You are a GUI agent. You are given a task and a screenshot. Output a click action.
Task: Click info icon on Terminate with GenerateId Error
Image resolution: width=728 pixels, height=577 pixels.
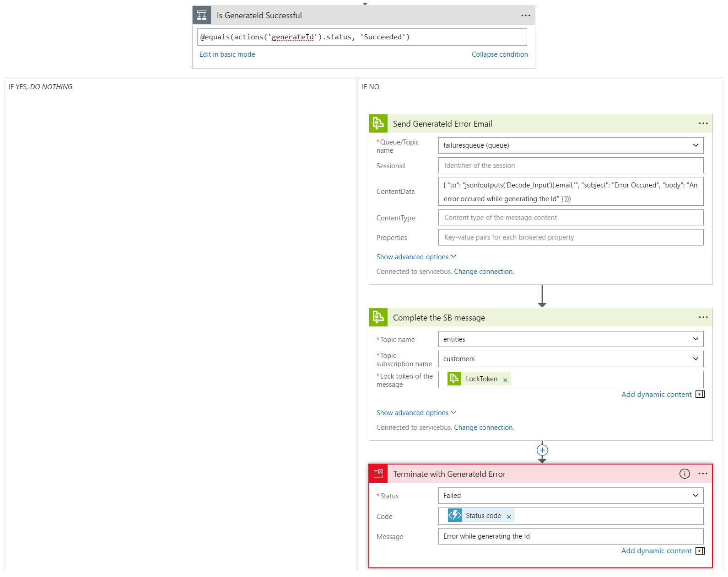click(684, 474)
